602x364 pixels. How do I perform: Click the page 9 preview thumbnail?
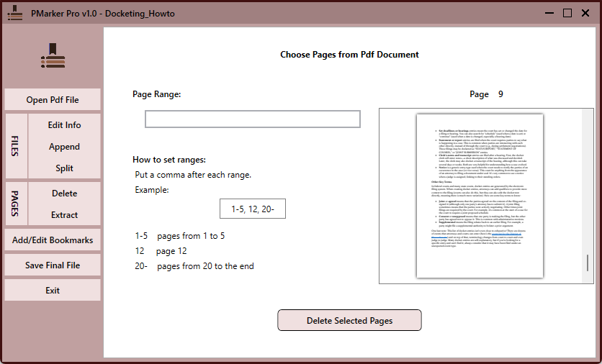pos(480,196)
